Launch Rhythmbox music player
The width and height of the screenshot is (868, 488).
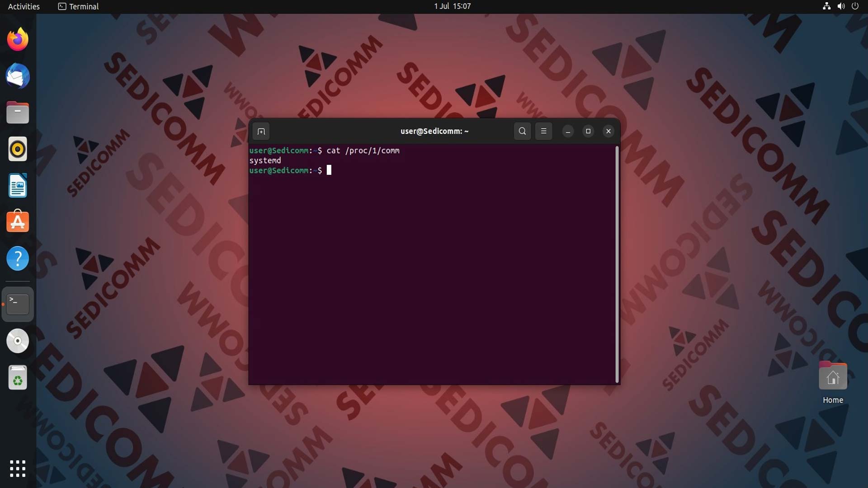(x=18, y=149)
